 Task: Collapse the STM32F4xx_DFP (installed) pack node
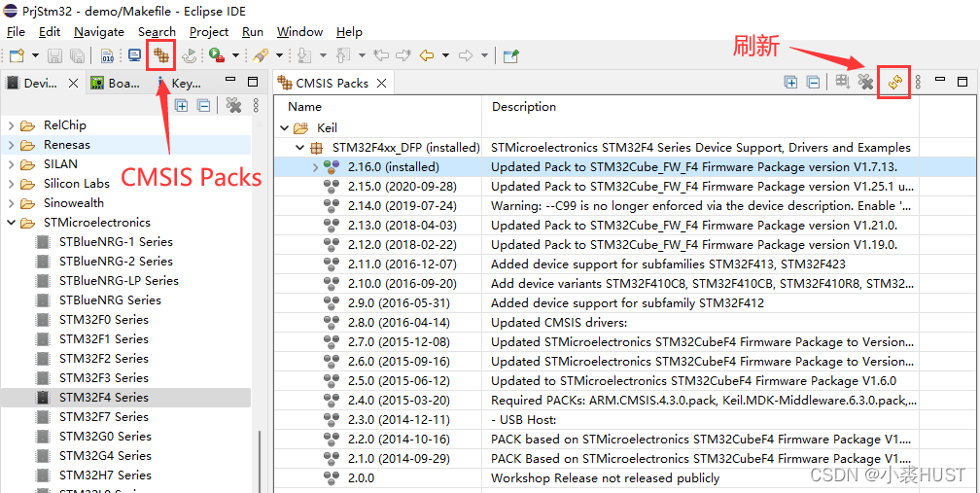pos(300,148)
